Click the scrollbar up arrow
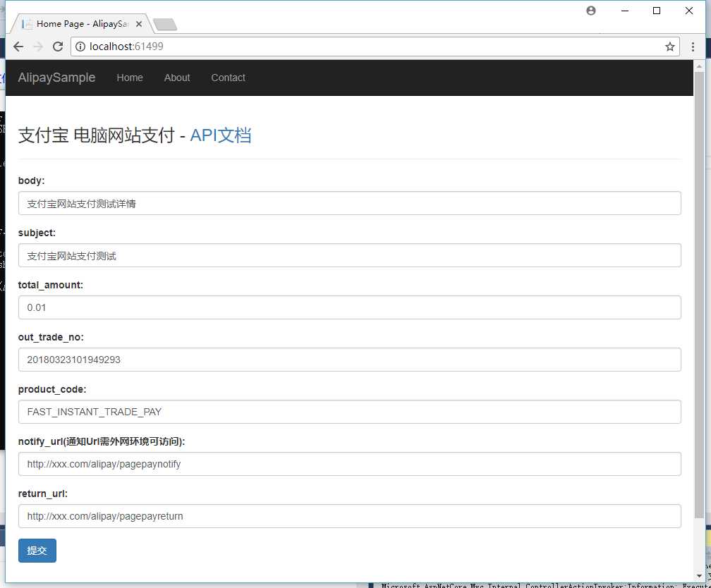This screenshot has width=711, height=588. 699,66
